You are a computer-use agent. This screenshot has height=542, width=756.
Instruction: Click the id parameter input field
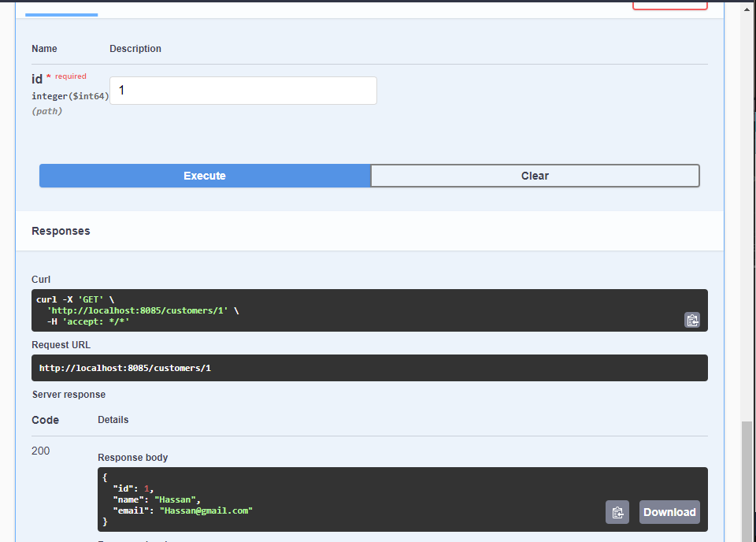[x=243, y=91]
